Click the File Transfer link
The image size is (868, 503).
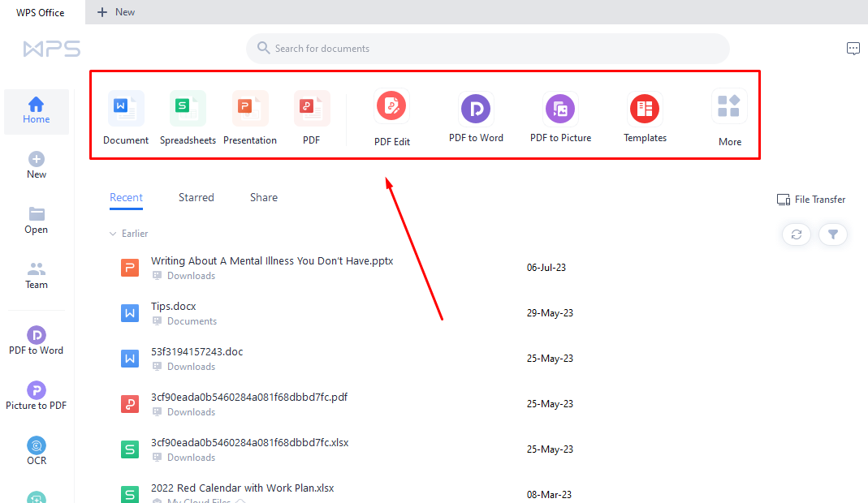coord(811,200)
